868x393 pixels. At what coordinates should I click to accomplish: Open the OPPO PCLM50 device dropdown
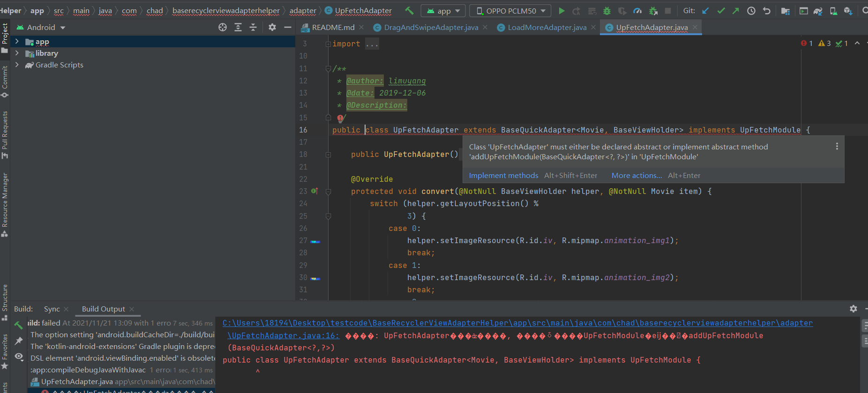pos(510,10)
